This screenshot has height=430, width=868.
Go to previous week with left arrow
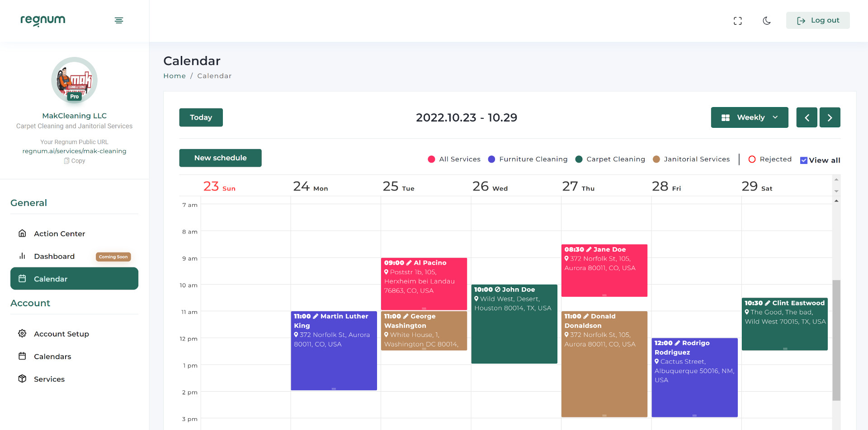click(x=807, y=117)
